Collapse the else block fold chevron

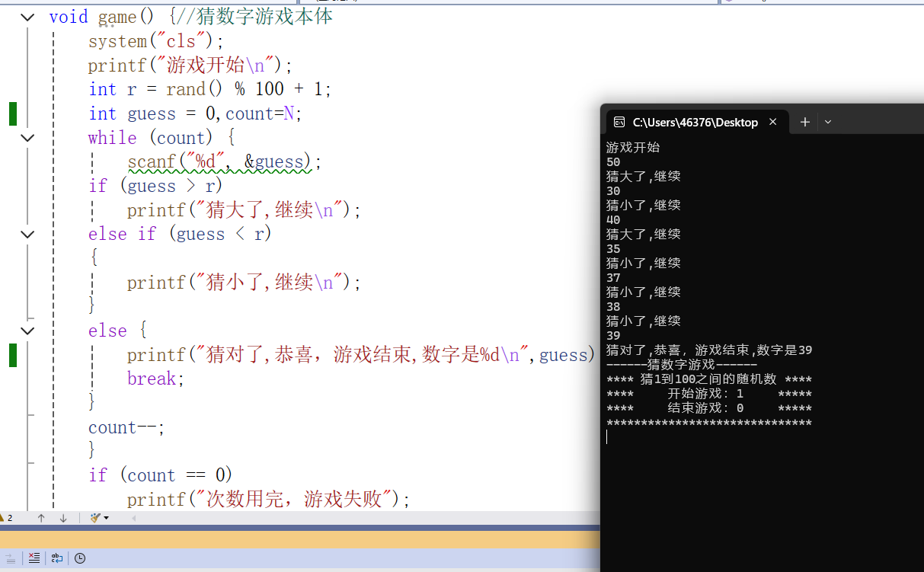[27, 331]
